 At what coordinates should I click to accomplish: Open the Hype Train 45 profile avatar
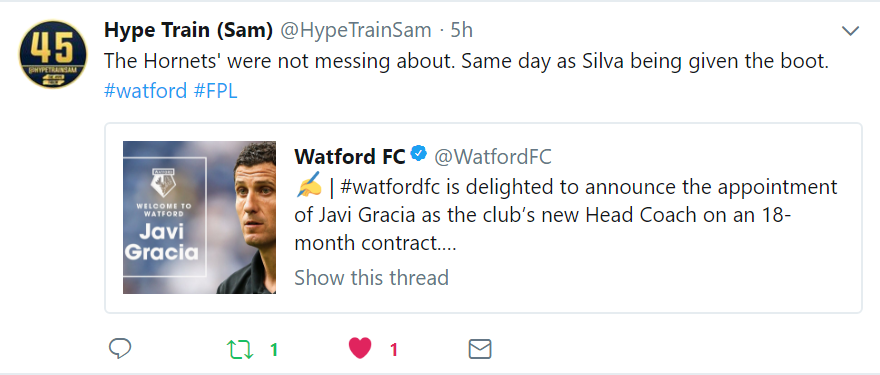pyautogui.click(x=53, y=54)
